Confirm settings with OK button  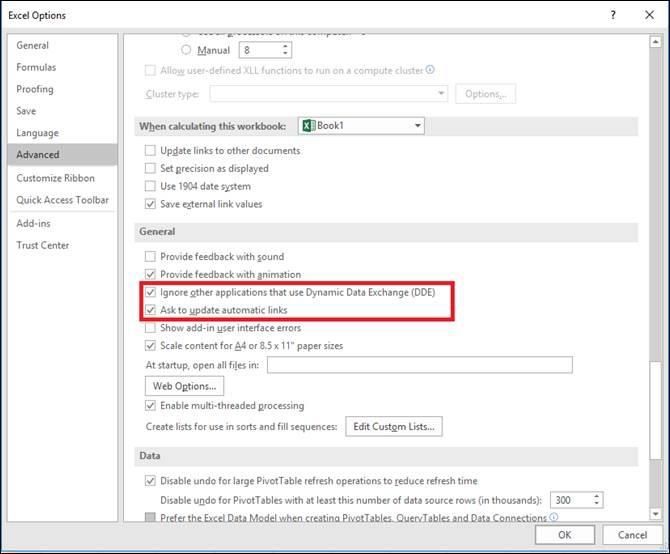click(x=564, y=535)
